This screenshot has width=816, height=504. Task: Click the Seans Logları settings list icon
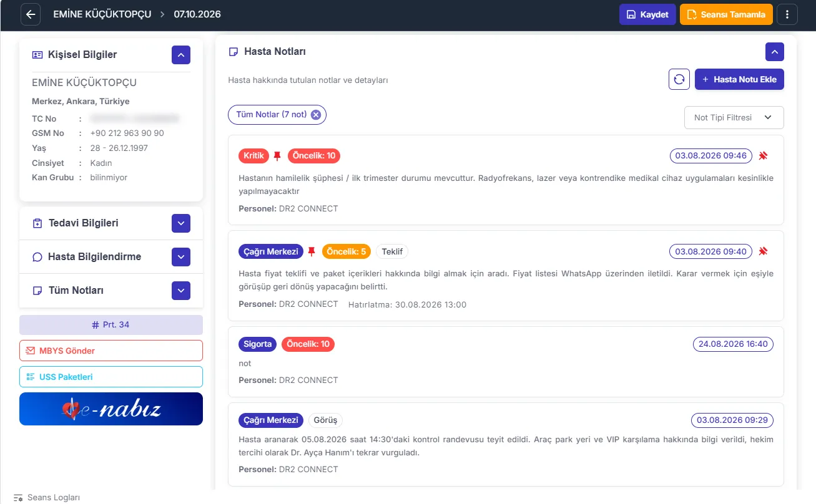coord(18,498)
